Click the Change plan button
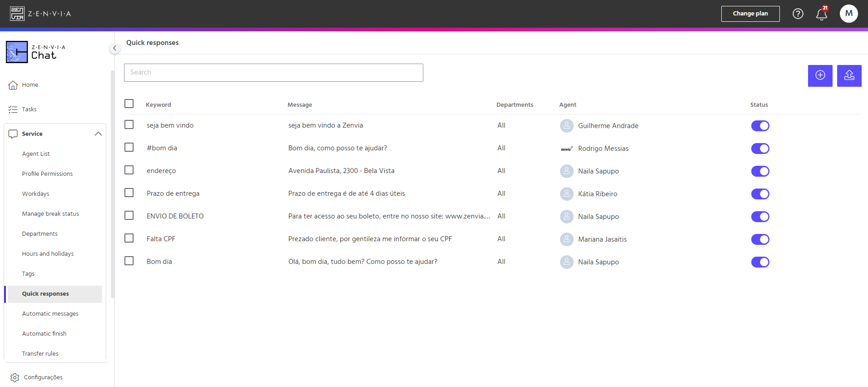 coord(750,14)
